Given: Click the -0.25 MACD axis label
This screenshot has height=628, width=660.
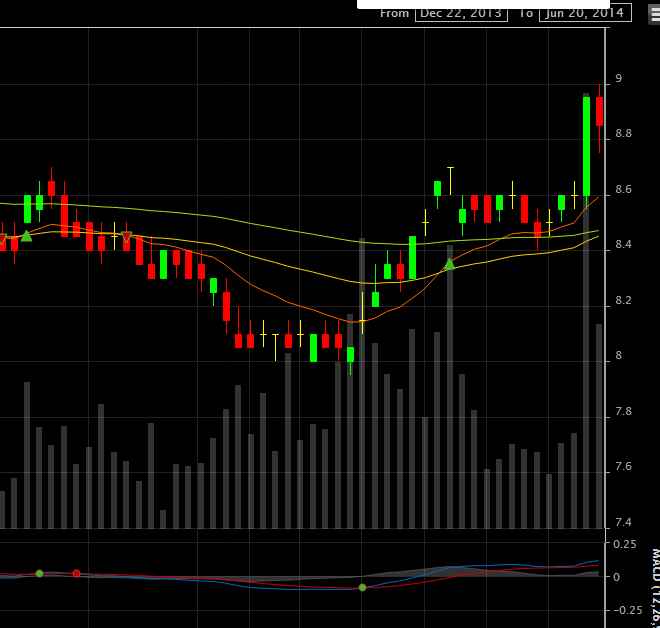Looking at the screenshot, I should (x=627, y=610).
